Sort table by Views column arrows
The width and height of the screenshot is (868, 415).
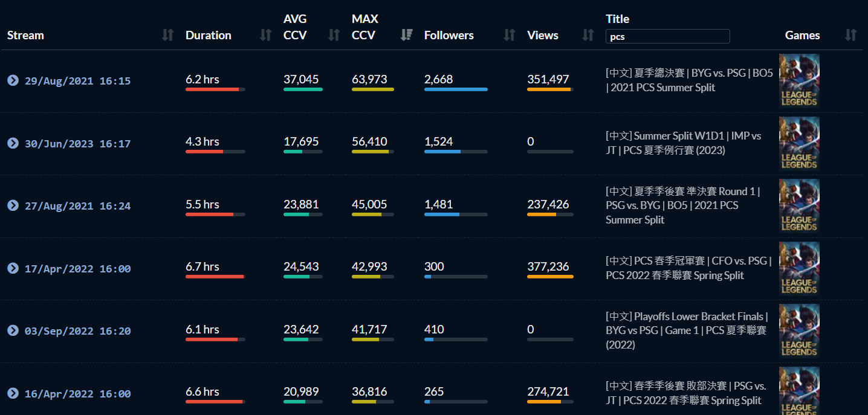click(x=588, y=35)
